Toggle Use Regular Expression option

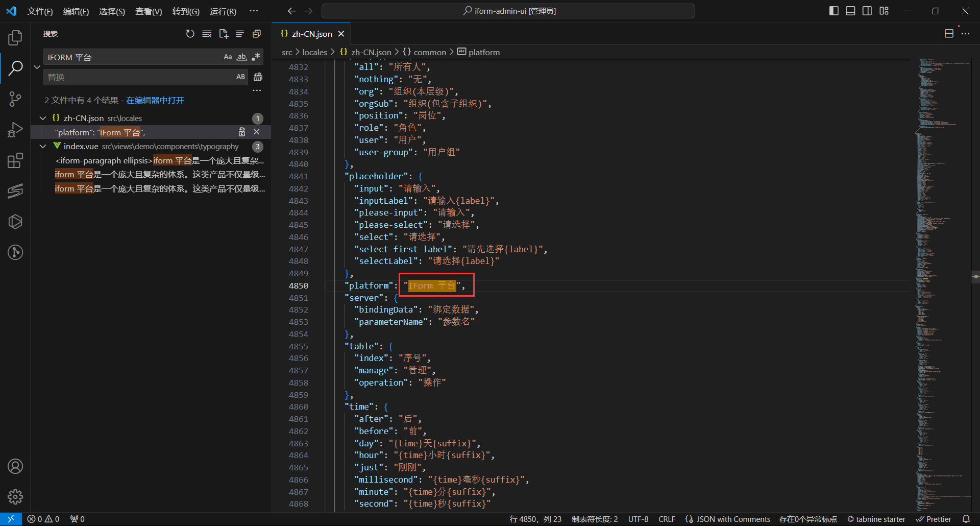[x=256, y=57]
